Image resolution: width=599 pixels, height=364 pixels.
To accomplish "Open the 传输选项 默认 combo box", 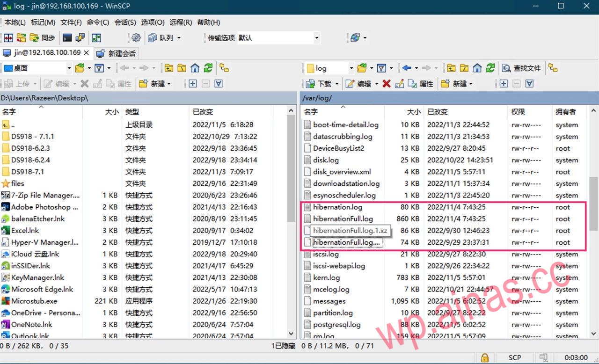I will pyautogui.click(x=278, y=38).
